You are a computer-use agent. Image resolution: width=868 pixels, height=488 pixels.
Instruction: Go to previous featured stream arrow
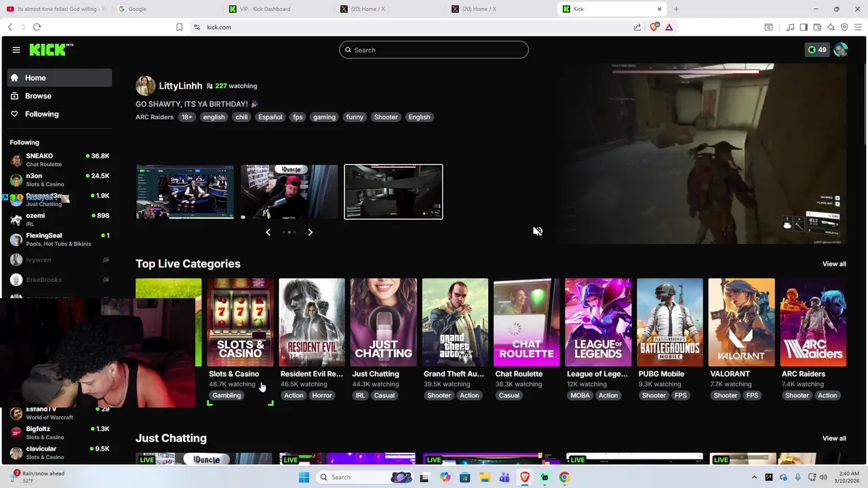(268, 232)
